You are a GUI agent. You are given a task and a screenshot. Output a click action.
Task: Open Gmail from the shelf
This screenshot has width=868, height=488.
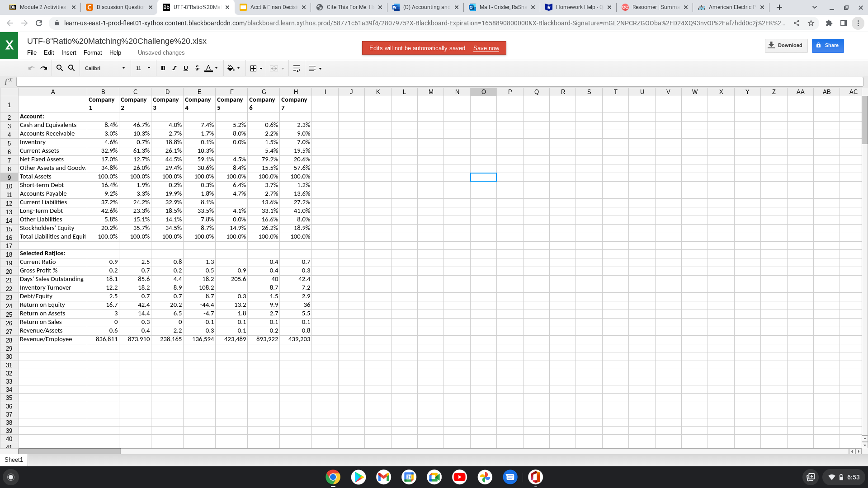pyautogui.click(x=383, y=477)
